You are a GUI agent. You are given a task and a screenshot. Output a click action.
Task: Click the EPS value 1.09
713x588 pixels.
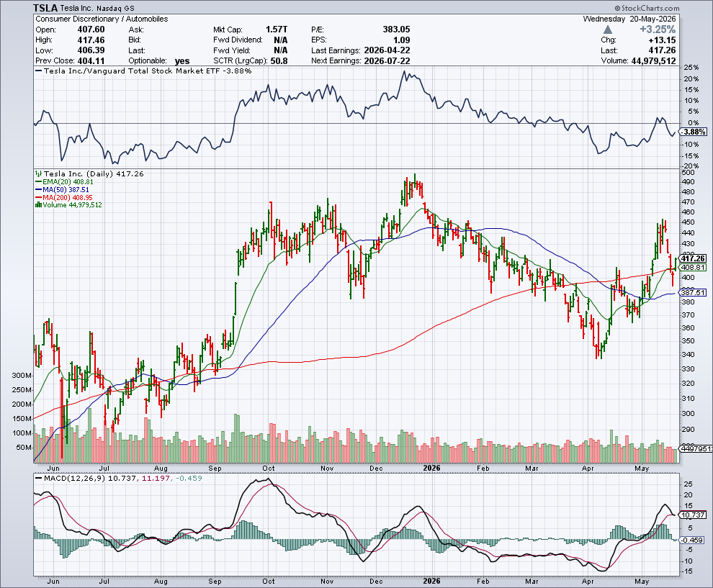402,40
